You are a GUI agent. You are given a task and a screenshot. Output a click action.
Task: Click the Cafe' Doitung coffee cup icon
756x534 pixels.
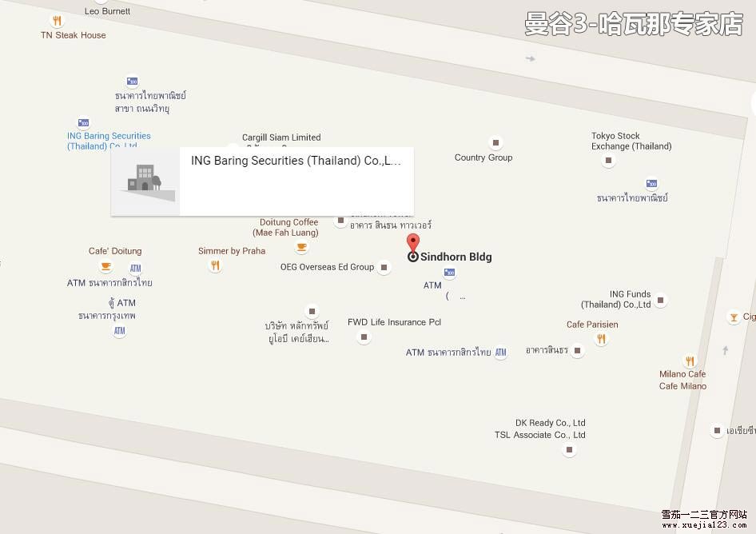click(x=105, y=265)
